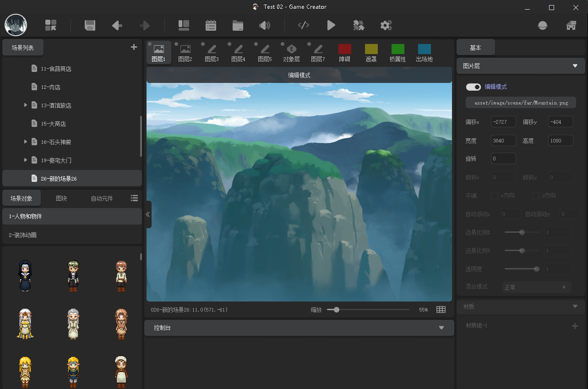Screen dimensions: 588x389
Task: Expand the 控制台 console panel
Action: coord(441,328)
